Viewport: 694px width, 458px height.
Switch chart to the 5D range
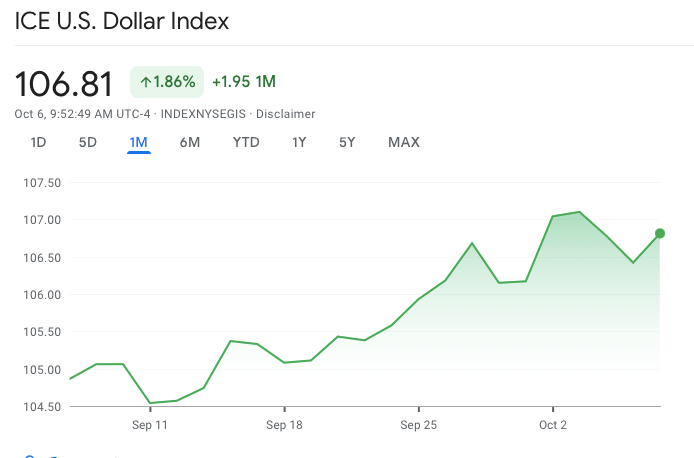pyautogui.click(x=88, y=142)
